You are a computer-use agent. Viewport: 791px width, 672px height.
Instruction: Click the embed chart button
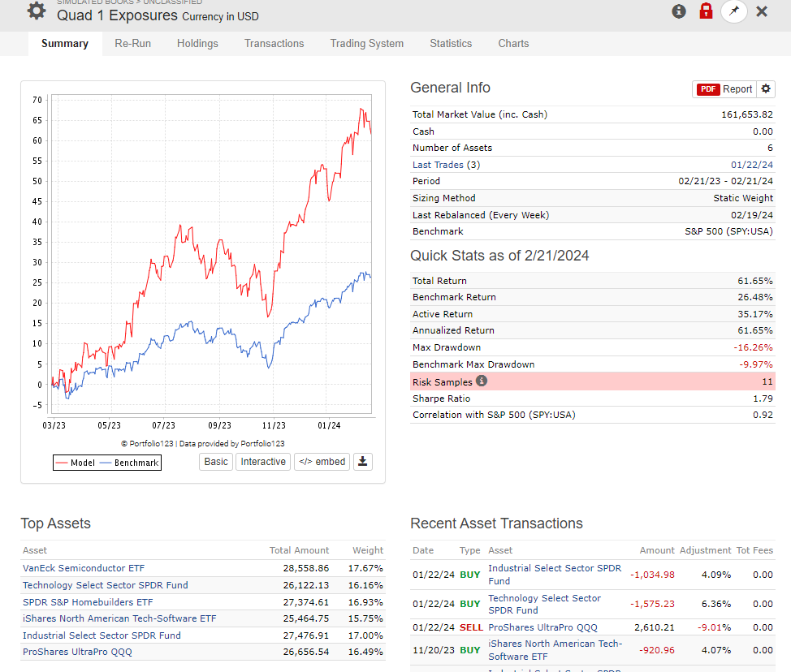pyautogui.click(x=322, y=461)
